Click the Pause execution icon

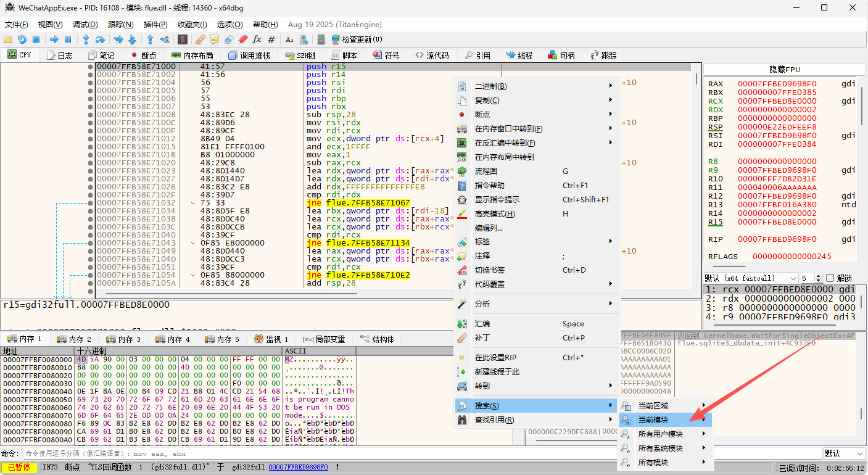click(68, 39)
